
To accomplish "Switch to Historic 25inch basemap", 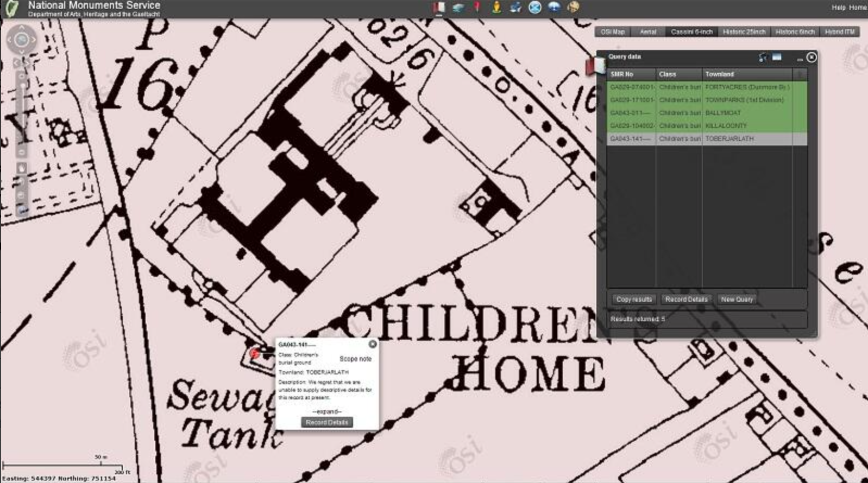I will tap(744, 32).
